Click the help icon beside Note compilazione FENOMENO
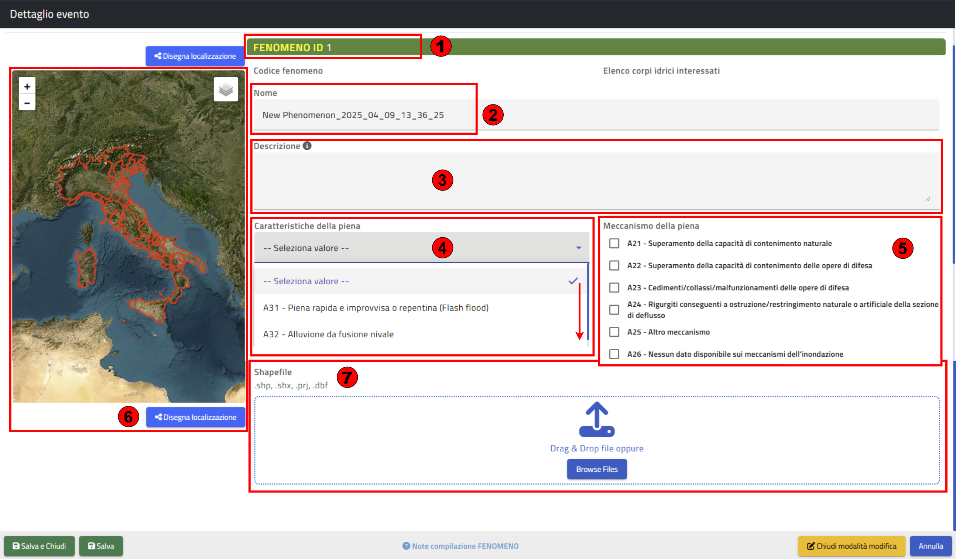This screenshot has width=956, height=560. pyautogui.click(x=406, y=546)
